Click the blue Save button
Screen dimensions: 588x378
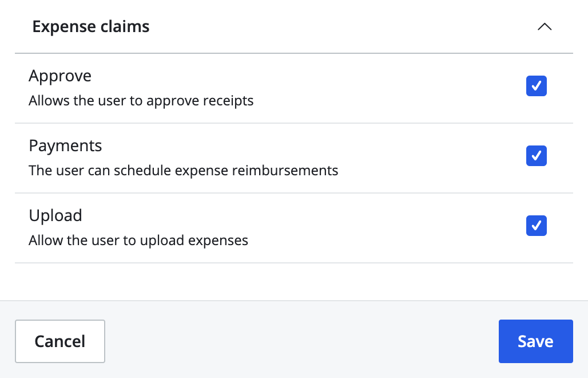tap(535, 341)
